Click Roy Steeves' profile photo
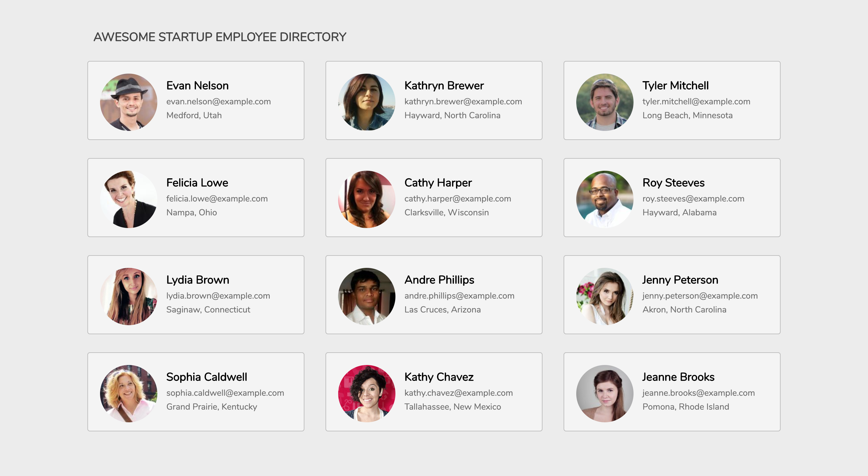Viewport: 868px width, 476px height. point(605,199)
